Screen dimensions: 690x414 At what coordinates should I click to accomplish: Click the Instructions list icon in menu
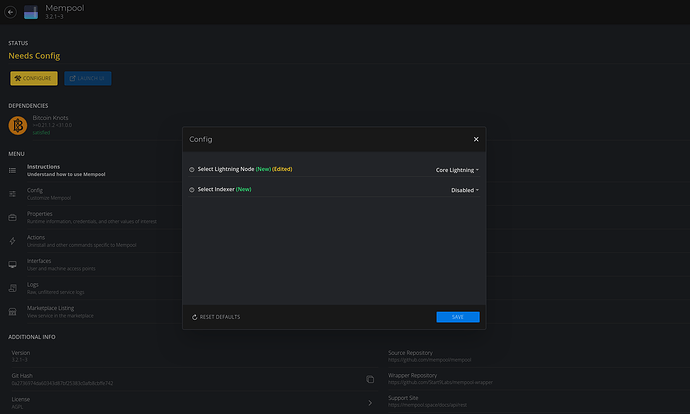click(x=12, y=169)
